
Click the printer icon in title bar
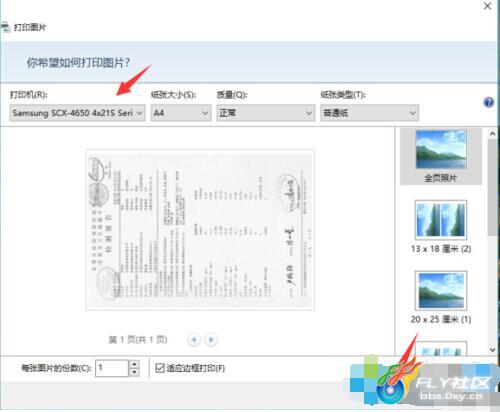click(x=5, y=27)
